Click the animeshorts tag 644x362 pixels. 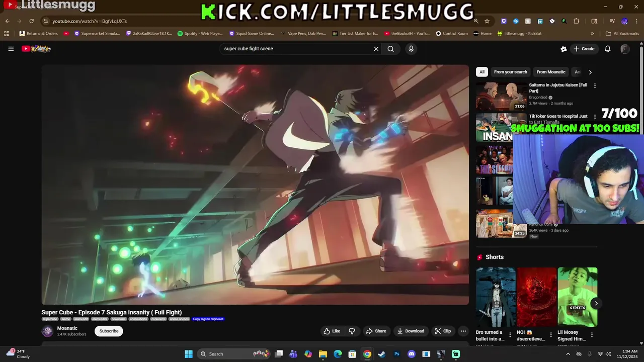pyautogui.click(x=138, y=319)
